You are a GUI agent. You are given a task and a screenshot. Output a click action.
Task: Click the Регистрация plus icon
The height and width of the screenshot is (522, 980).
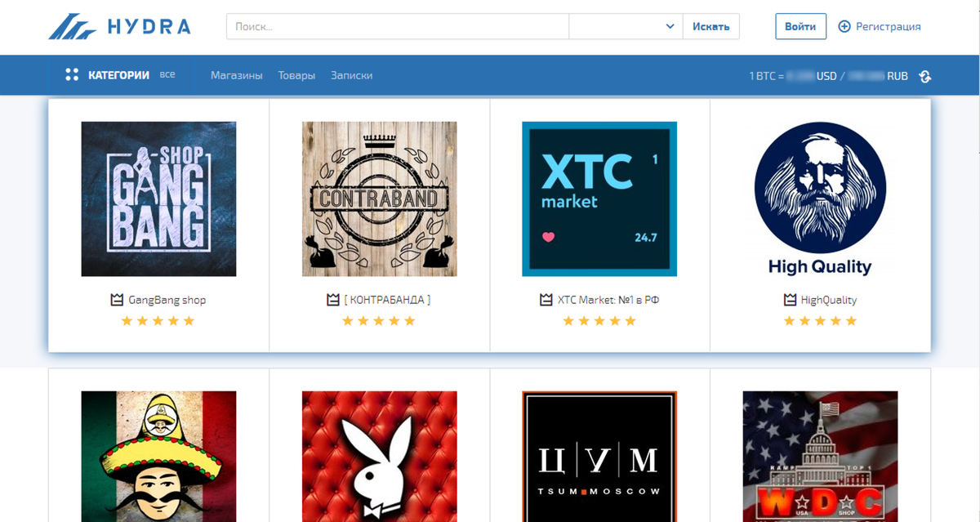click(x=844, y=27)
